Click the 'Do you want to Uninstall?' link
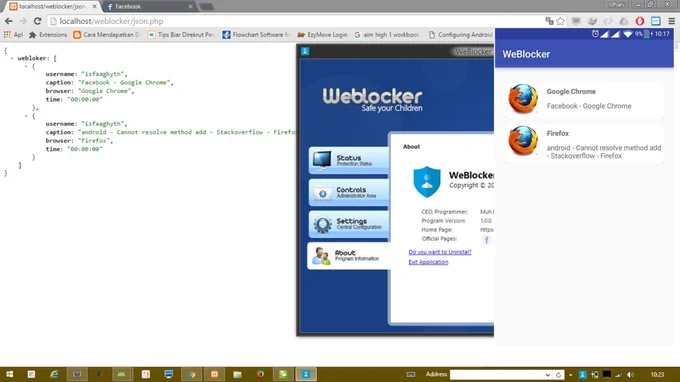 (x=440, y=252)
